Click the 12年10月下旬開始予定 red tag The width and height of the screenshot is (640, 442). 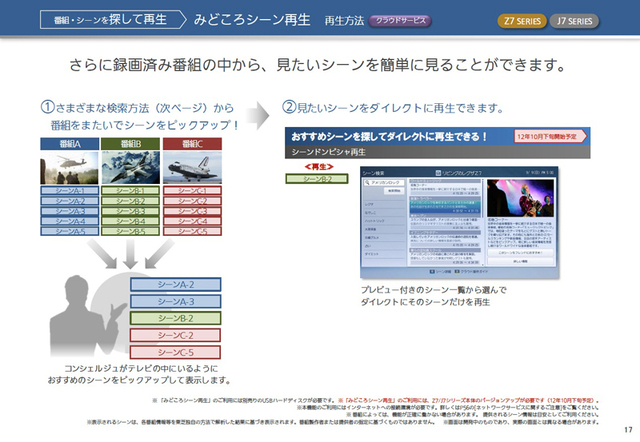coord(550,136)
